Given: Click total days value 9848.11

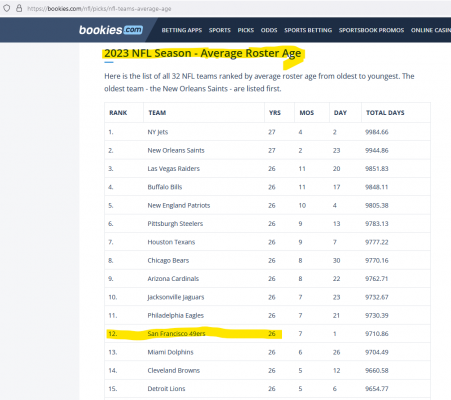Looking at the screenshot, I should pyautogui.click(x=377, y=187).
